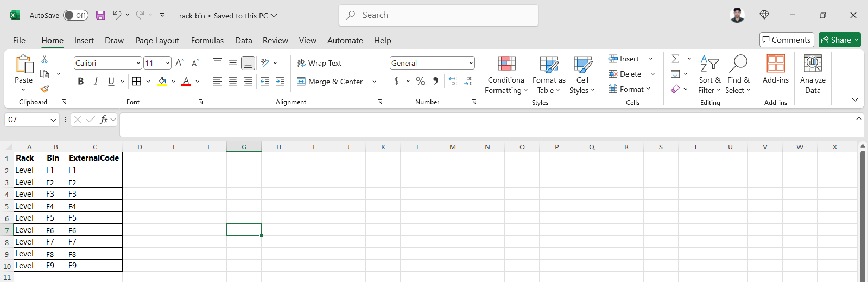Open the Conditional Formatting icon
868x282 pixels.
506,64
